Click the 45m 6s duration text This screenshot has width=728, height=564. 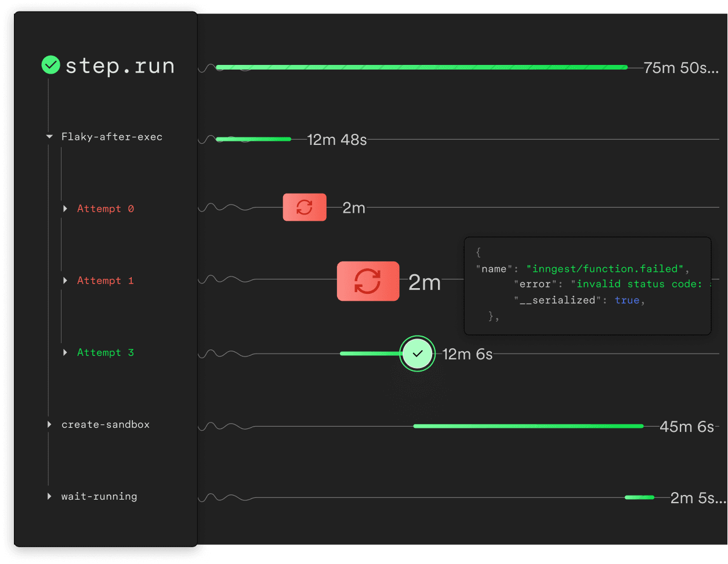pos(687,427)
